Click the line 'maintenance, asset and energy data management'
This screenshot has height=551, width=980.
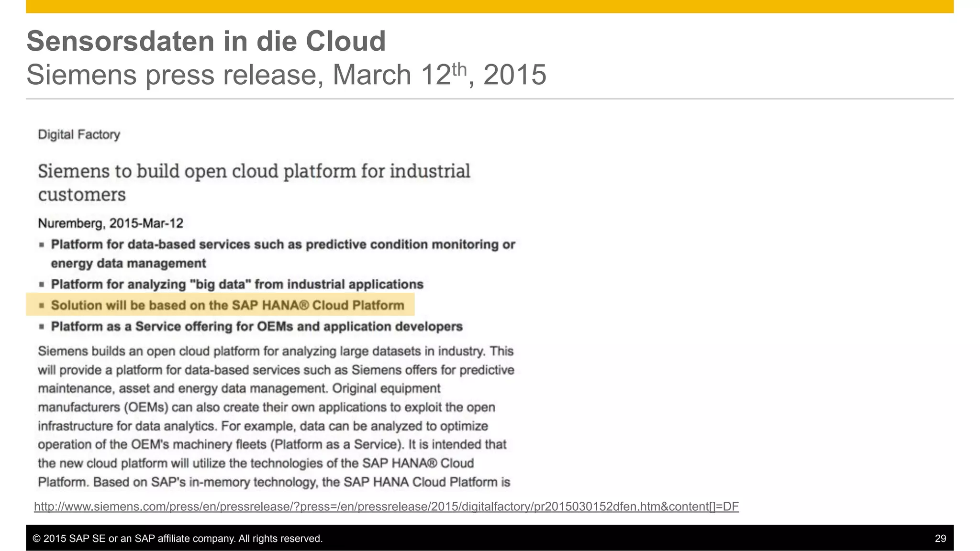[239, 388]
